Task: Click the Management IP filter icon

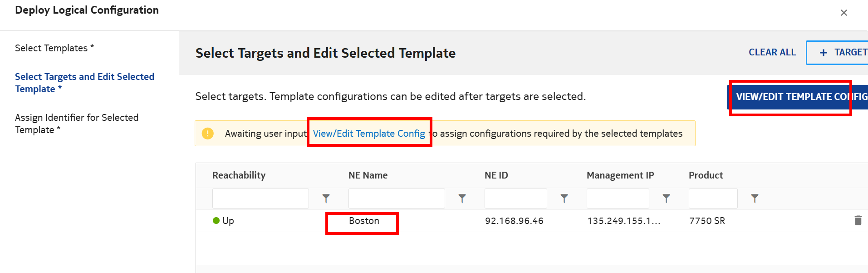Action: tap(666, 199)
